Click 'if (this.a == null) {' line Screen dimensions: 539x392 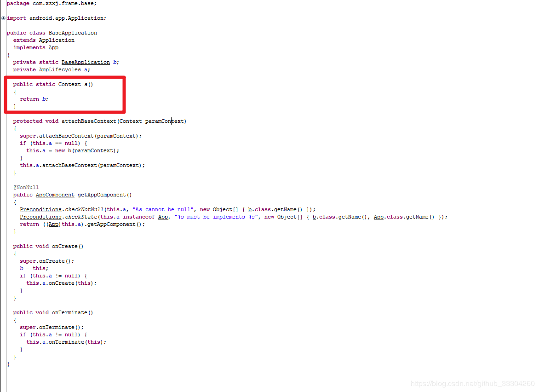click(x=53, y=143)
